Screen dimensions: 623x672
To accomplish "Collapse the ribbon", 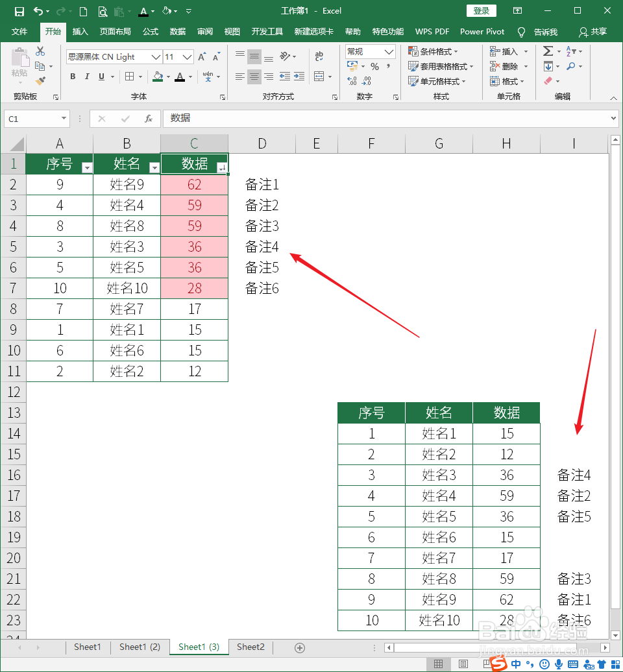I will [x=613, y=98].
